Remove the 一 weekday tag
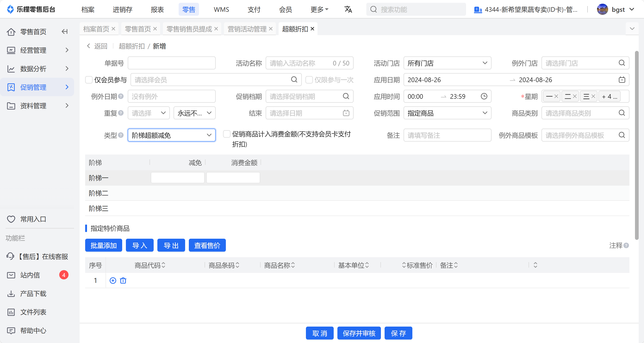644x343 pixels. click(556, 96)
